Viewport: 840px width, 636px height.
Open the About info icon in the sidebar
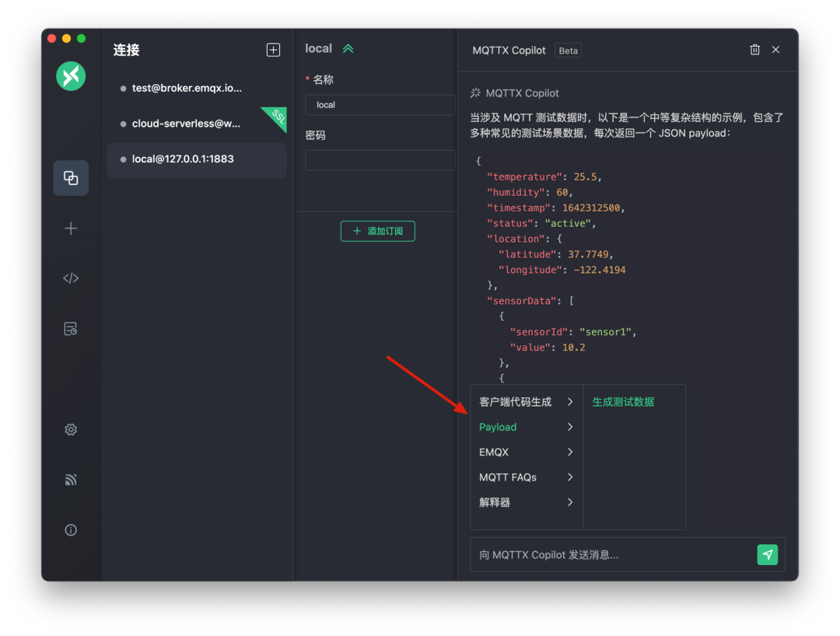pyautogui.click(x=71, y=530)
